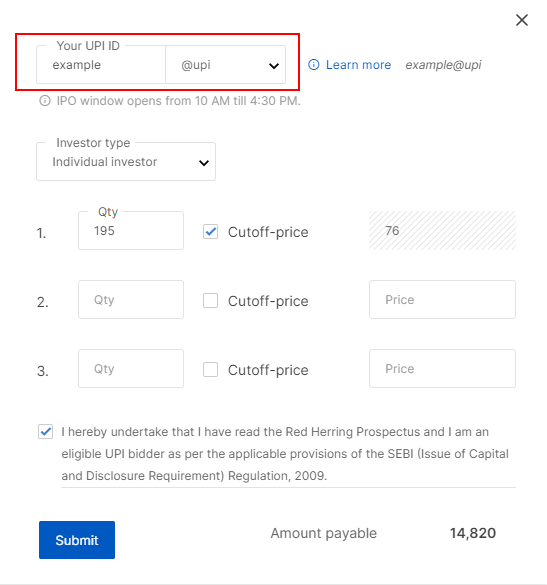Click the Submit button
This screenshot has width=547, height=585.
point(77,540)
